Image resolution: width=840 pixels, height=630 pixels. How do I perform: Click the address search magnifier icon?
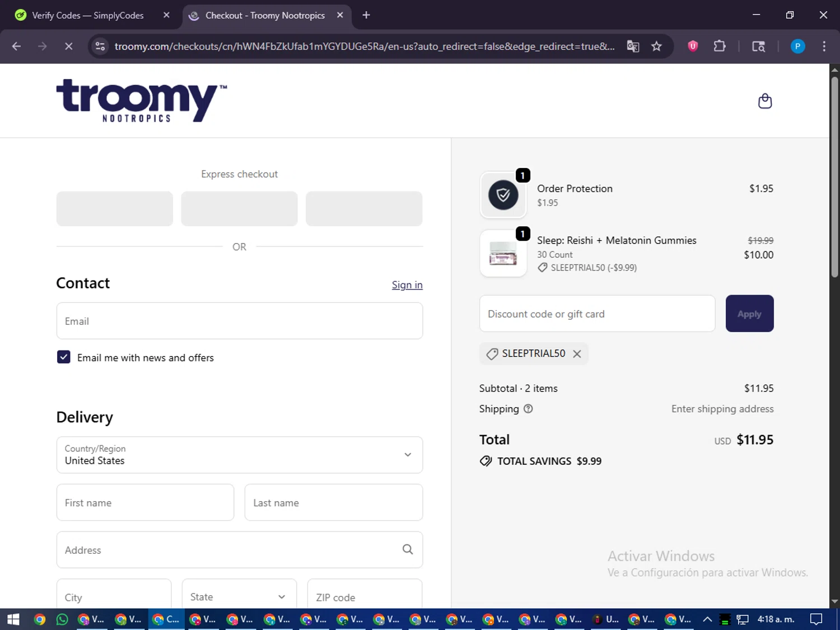tap(408, 549)
